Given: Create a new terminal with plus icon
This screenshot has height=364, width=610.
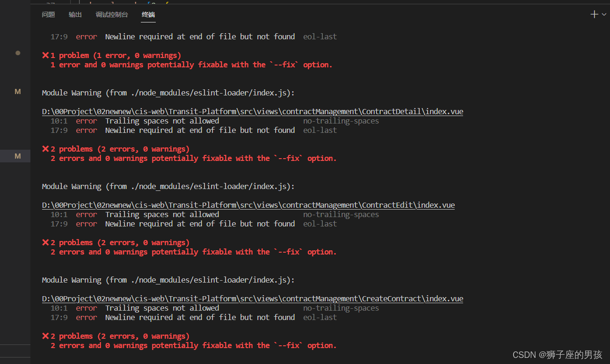Looking at the screenshot, I should click(594, 15).
